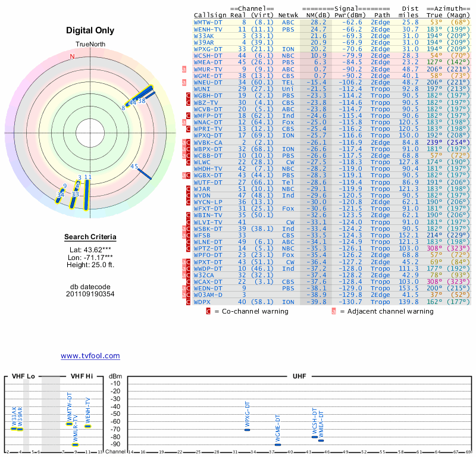
Task: Click the WCSH-DT callsign entry
Action: 208,55
